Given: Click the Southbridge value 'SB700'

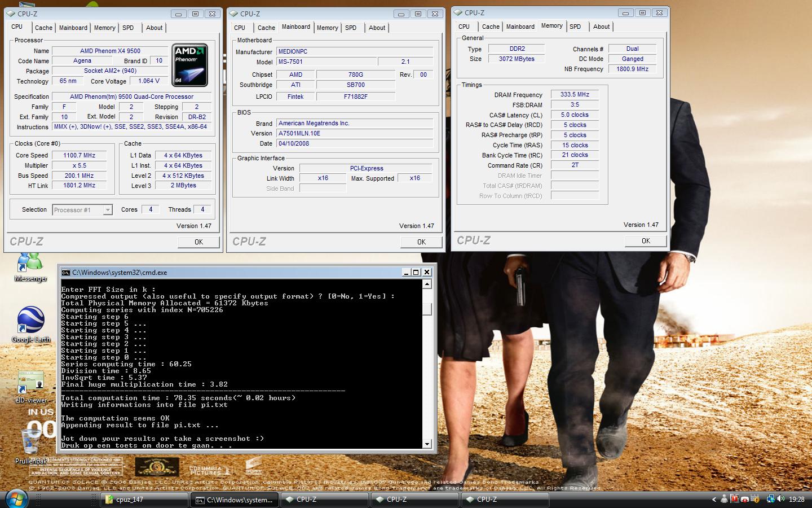Looking at the screenshot, I should coord(356,85).
